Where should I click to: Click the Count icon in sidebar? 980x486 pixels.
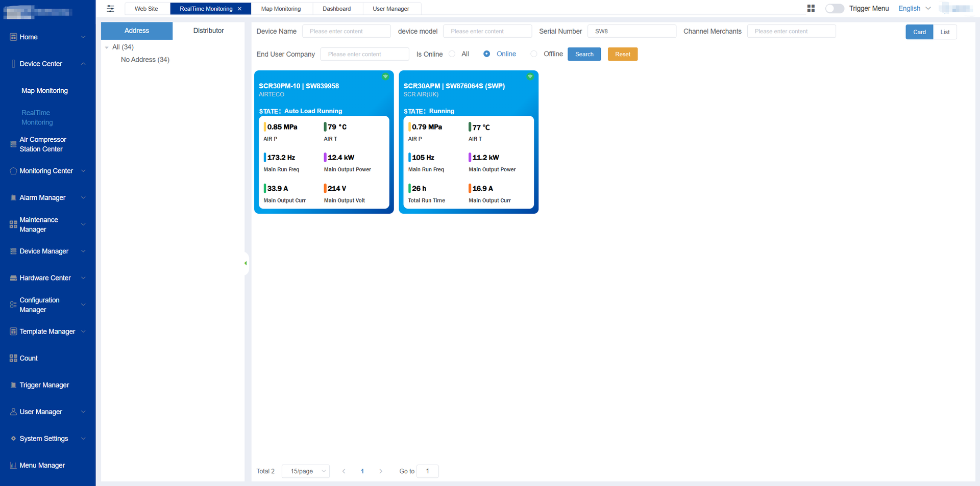click(13, 359)
